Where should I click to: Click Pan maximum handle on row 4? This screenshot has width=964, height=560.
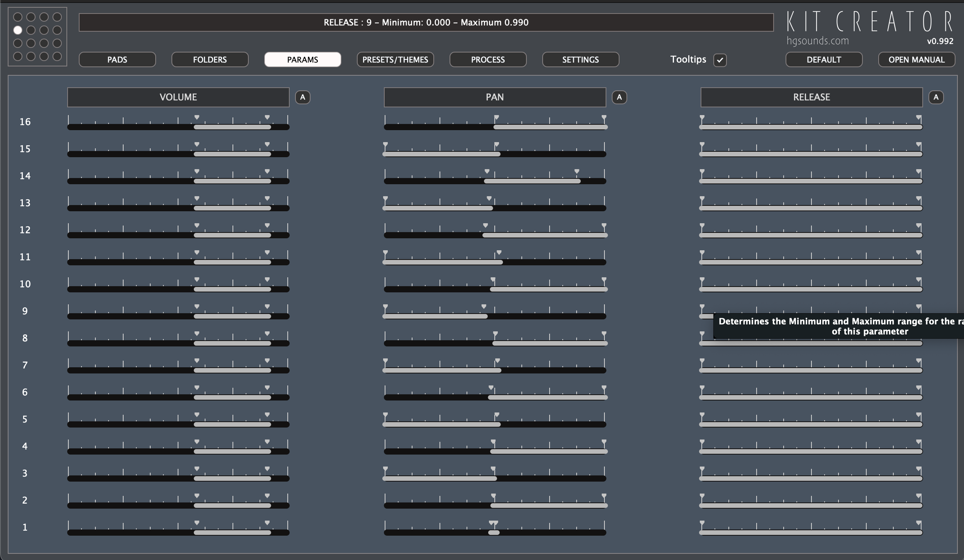coord(604,442)
